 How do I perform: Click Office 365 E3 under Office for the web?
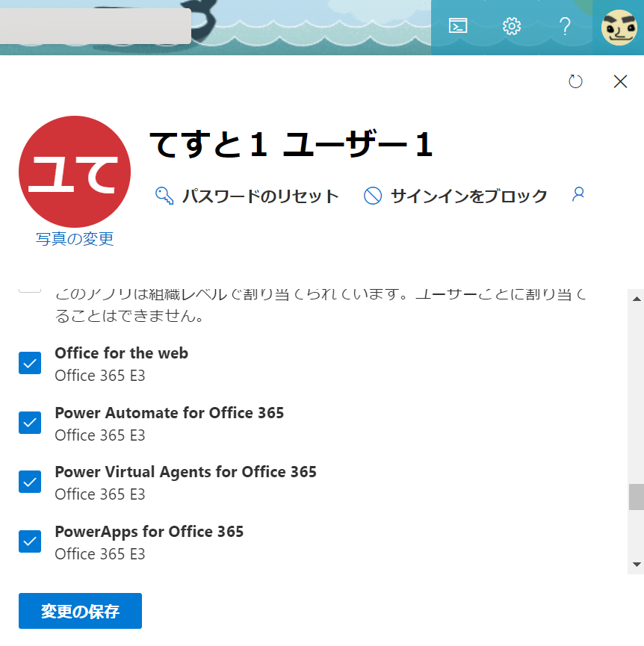[x=100, y=376]
